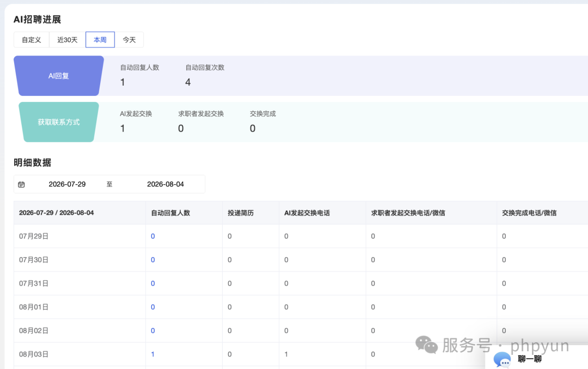The height and width of the screenshot is (369, 588).
Task: Click the AI招聘进展 page heading
Action: (37, 20)
